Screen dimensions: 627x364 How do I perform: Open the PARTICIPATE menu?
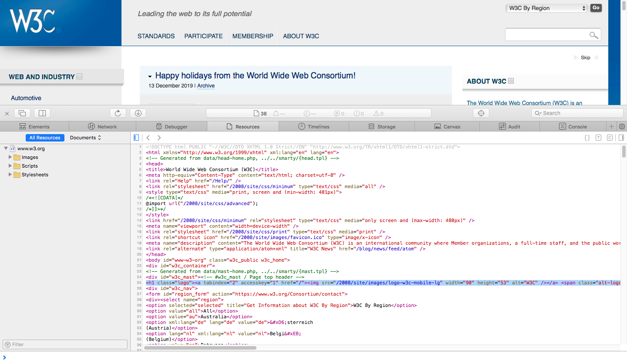203,36
